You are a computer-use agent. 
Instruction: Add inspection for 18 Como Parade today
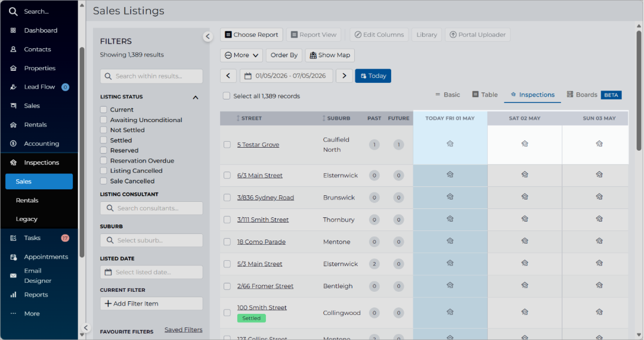click(x=450, y=241)
